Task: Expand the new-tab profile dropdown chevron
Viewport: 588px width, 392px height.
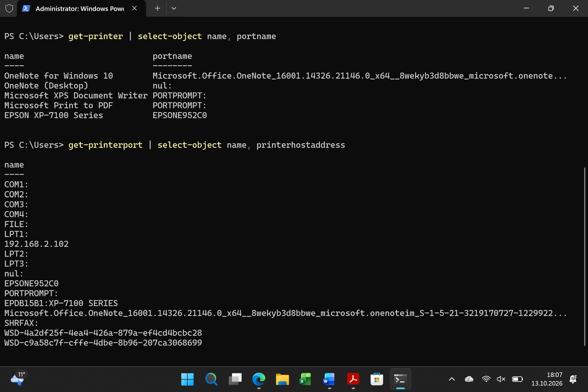Action: point(174,9)
